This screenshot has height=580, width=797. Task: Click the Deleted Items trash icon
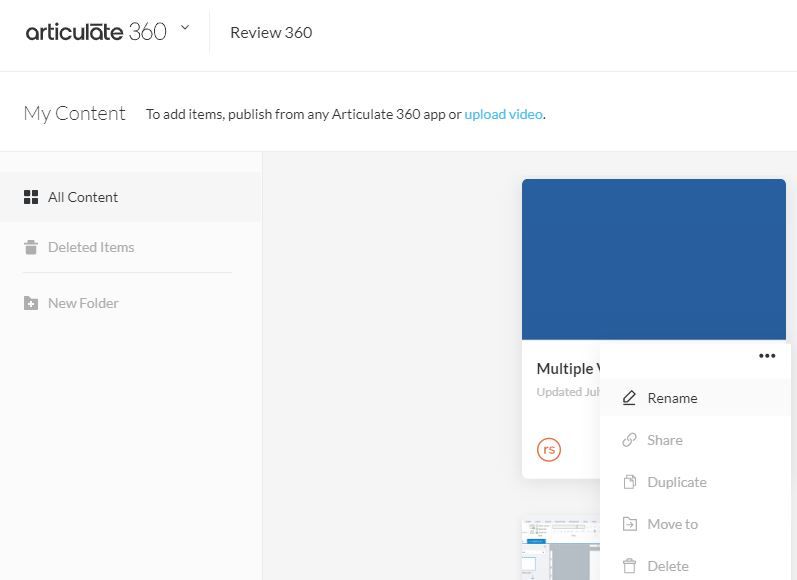(31, 247)
